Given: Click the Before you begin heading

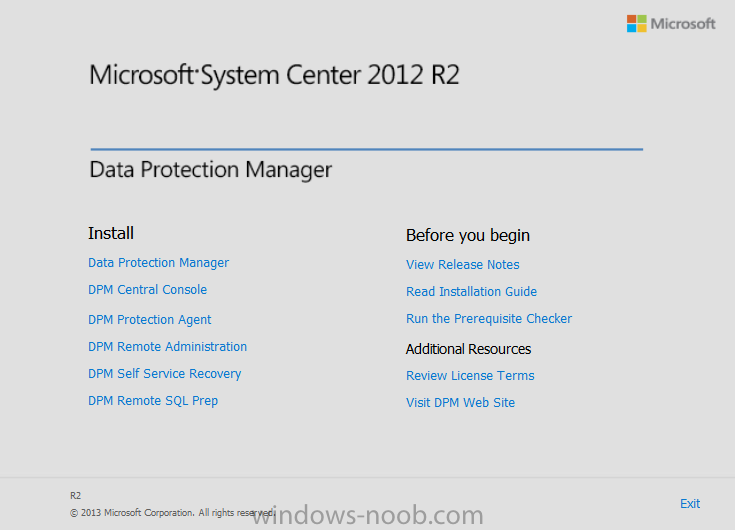Looking at the screenshot, I should click(468, 236).
